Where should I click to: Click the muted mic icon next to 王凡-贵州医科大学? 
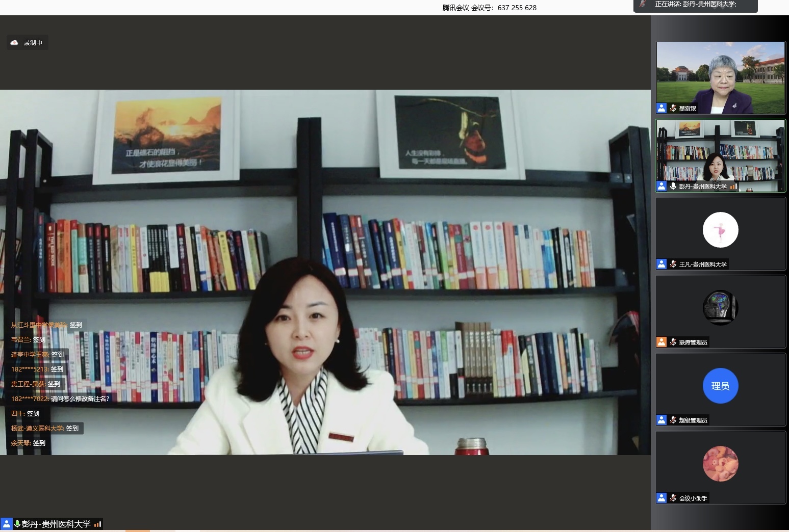pos(673,264)
